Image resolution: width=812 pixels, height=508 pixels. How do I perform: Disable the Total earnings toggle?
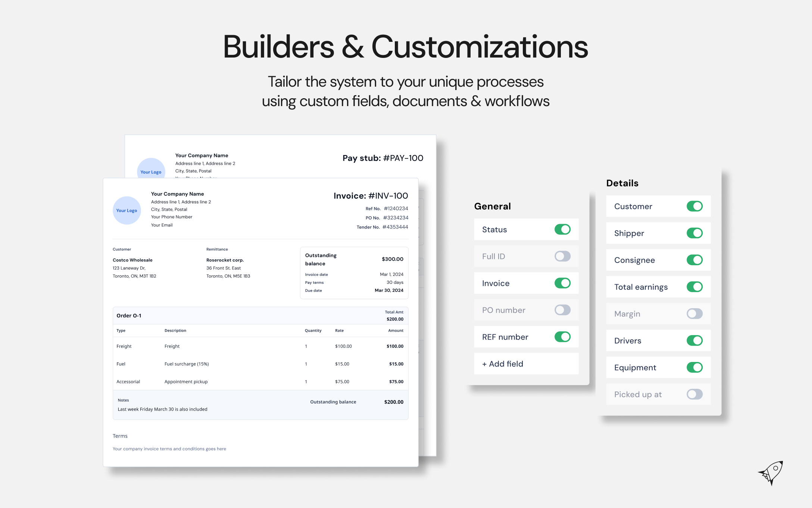pyautogui.click(x=694, y=287)
